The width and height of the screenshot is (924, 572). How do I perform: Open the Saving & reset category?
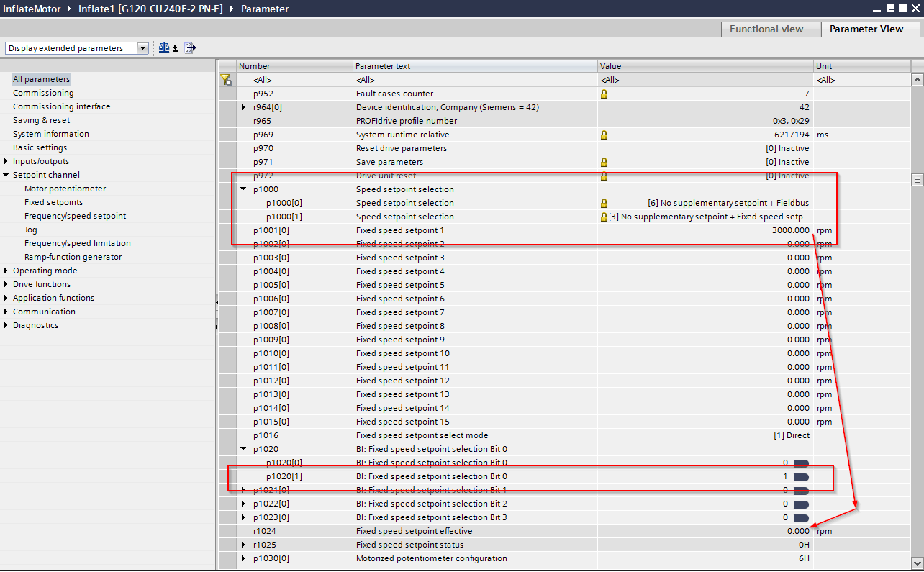(42, 120)
